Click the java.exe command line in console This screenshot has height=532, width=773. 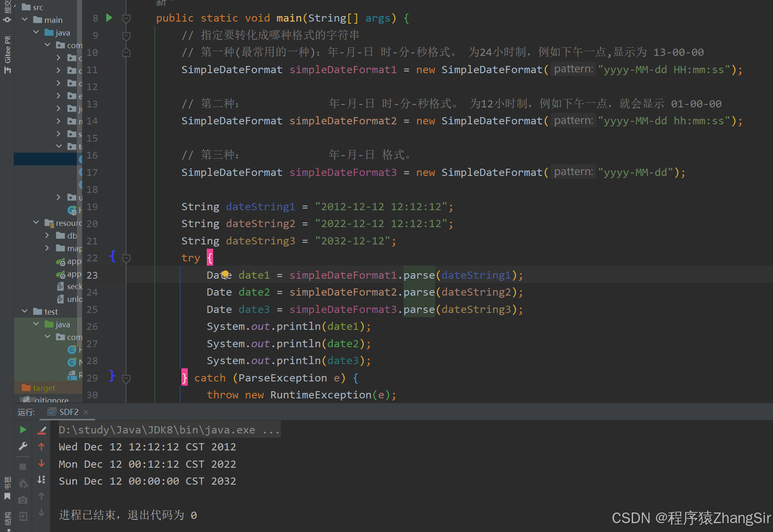click(x=169, y=430)
